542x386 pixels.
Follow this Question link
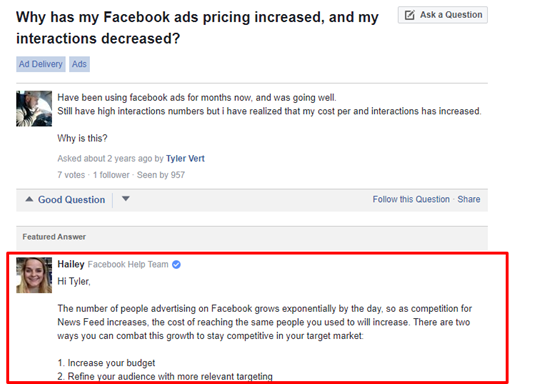coord(411,199)
